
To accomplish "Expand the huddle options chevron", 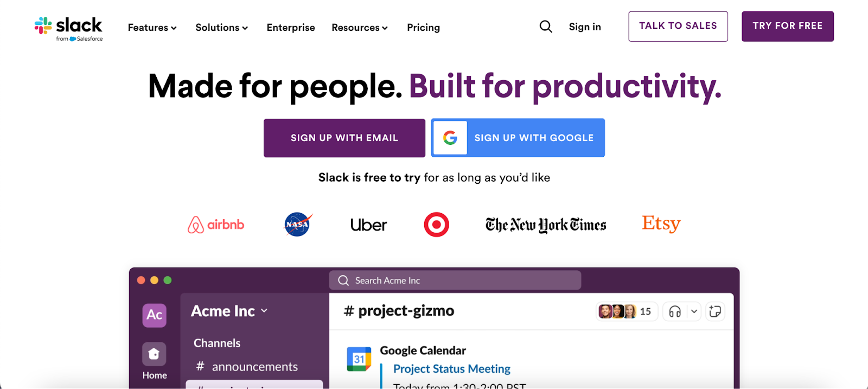I will 694,311.
